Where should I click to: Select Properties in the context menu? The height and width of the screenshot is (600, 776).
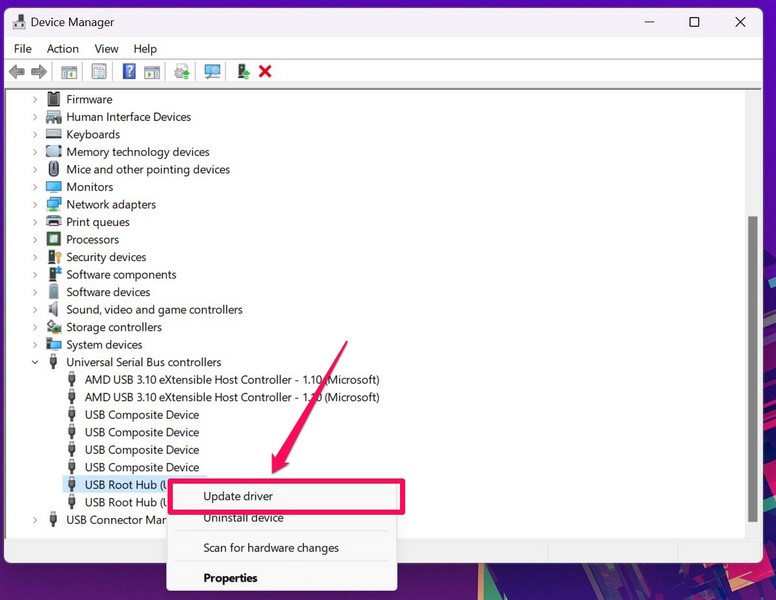[x=230, y=578]
